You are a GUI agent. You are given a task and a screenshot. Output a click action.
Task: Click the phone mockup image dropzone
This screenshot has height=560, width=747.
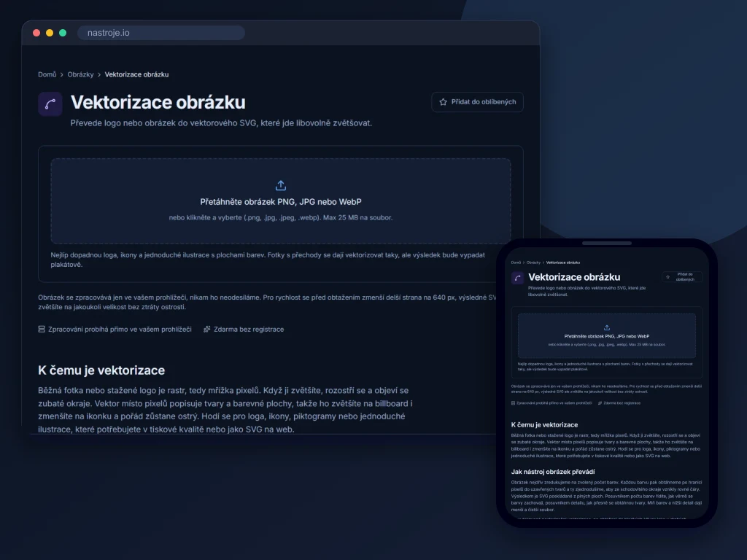[606, 335]
